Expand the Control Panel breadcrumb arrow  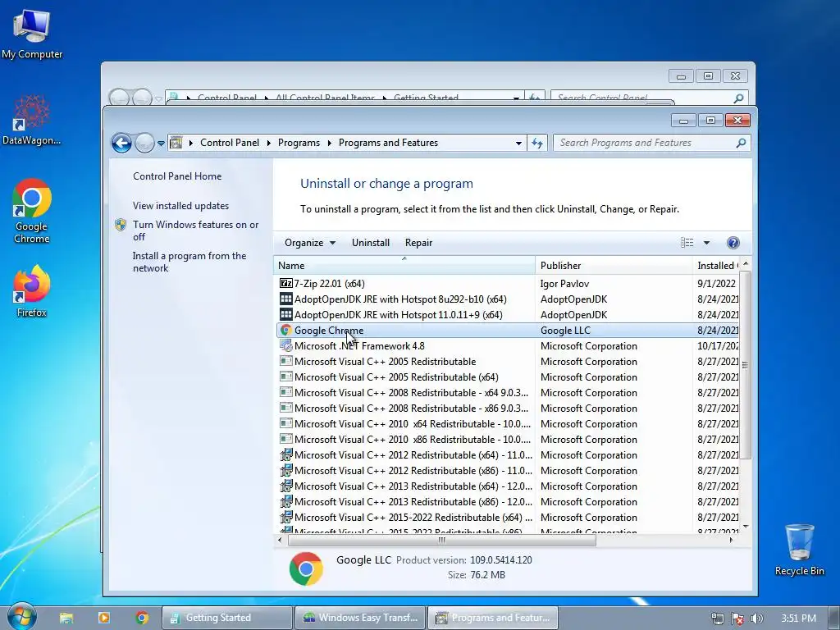(267, 143)
